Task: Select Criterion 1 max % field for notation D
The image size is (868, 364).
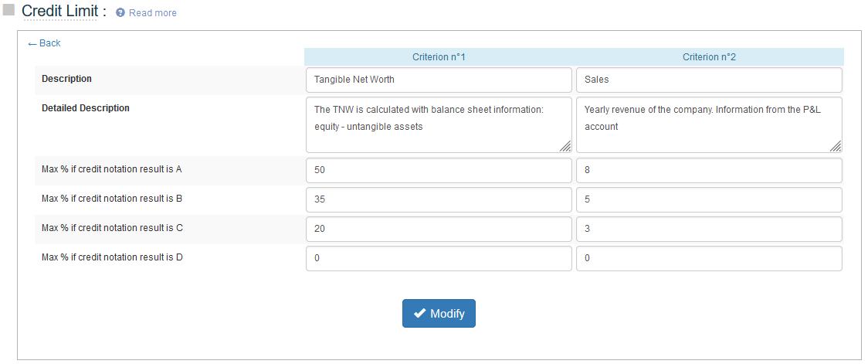Action: point(439,259)
